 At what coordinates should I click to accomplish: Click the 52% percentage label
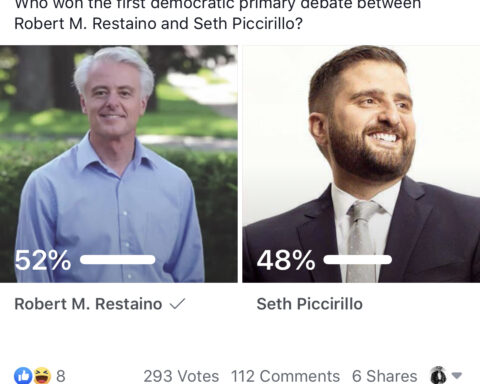pos(43,260)
